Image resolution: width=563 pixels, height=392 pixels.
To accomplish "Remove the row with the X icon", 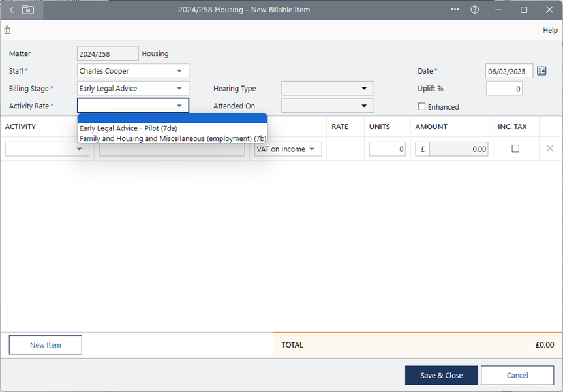I will (x=550, y=149).
